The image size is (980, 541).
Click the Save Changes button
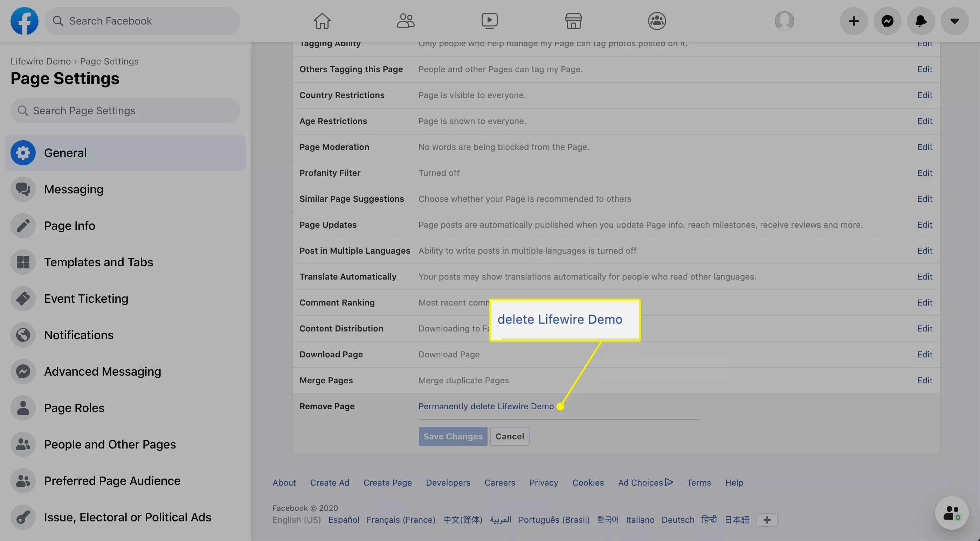tap(453, 436)
